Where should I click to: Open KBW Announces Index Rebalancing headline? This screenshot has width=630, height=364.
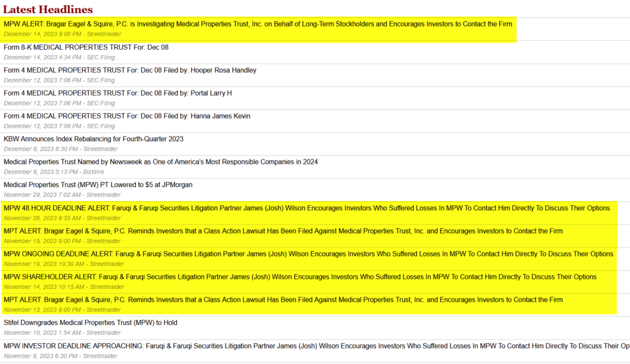click(x=94, y=139)
